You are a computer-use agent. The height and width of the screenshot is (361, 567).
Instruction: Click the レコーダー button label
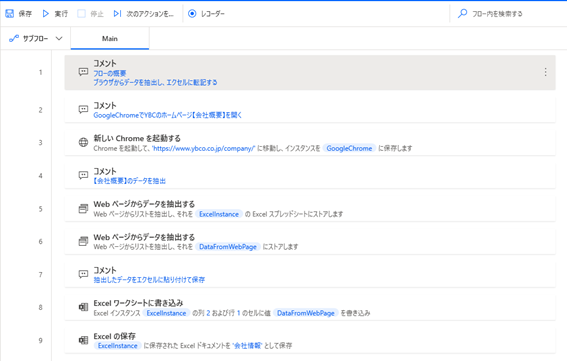[x=213, y=14]
